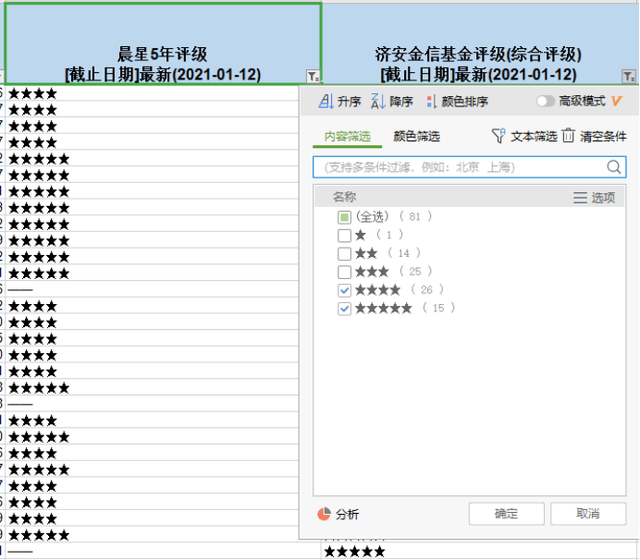Viewport: 640px width, 560px height.
Task: Toggle the 高级模式 switch
Action: 545,101
